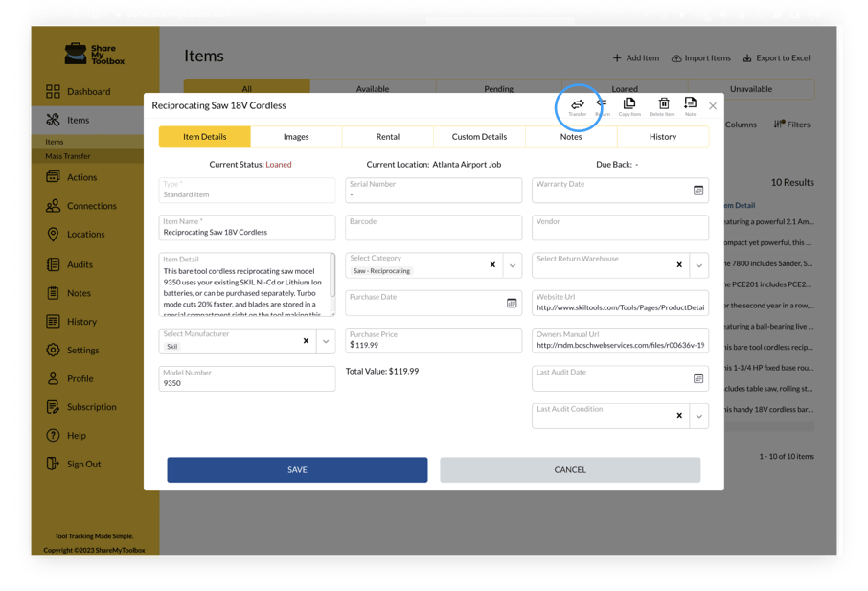Clear the Saw - Reciprocating category selection
Viewport: 868px width, 591px height.
pos(492,265)
